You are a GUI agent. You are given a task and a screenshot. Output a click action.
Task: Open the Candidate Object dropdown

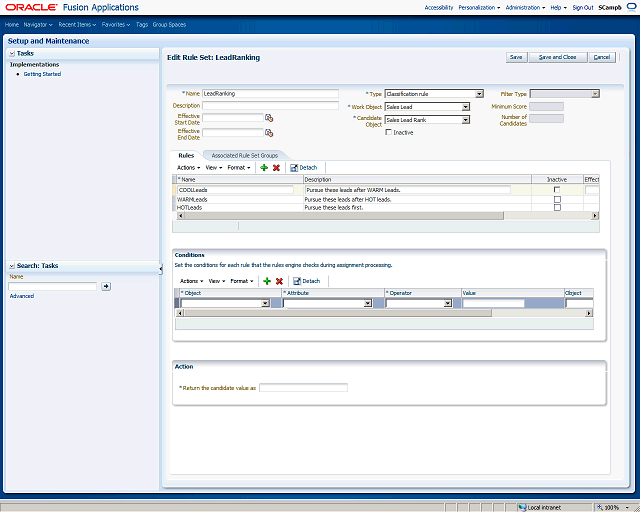(x=466, y=120)
